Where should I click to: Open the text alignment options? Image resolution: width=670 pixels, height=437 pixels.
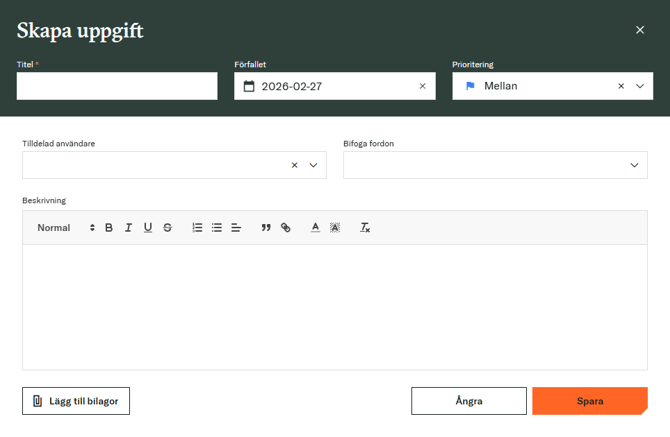click(236, 228)
